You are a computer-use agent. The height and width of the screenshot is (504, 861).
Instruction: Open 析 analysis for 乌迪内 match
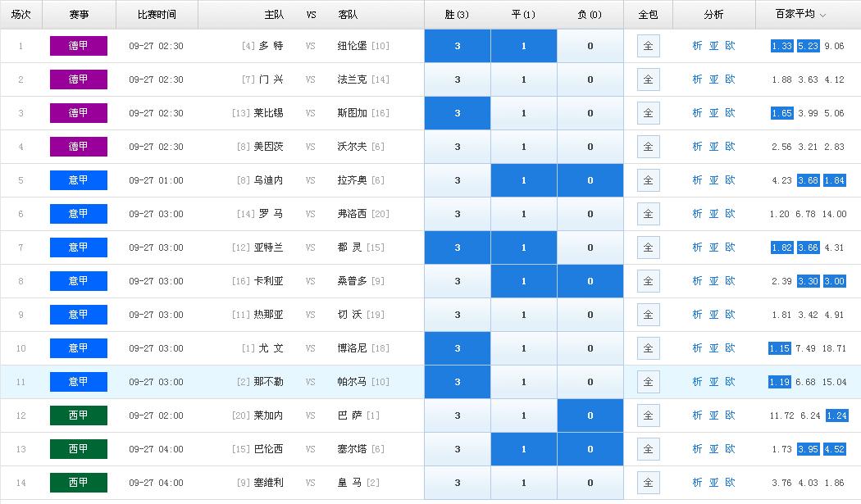[x=697, y=180]
